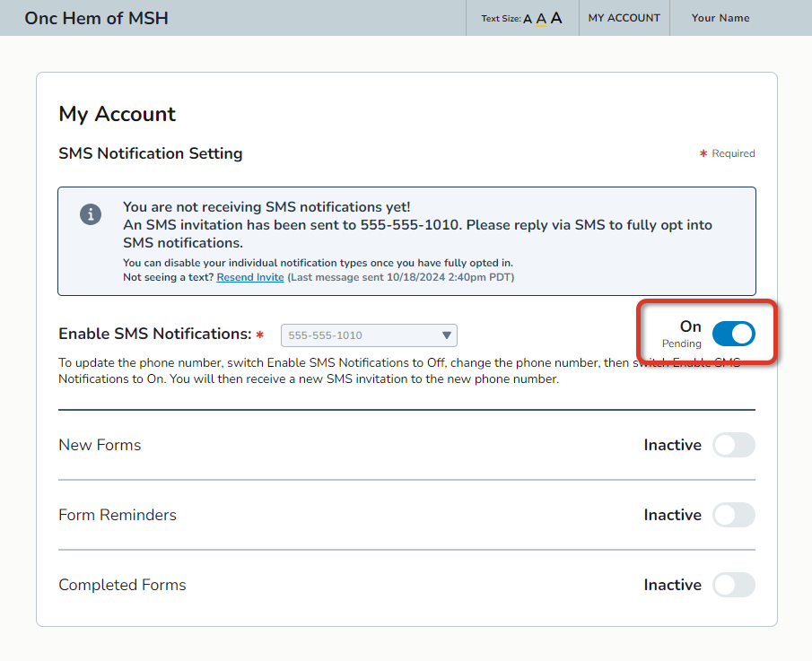812x661 pixels.
Task: Toggle Enable SMS Notifications switch off
Action: coord(733,334)
